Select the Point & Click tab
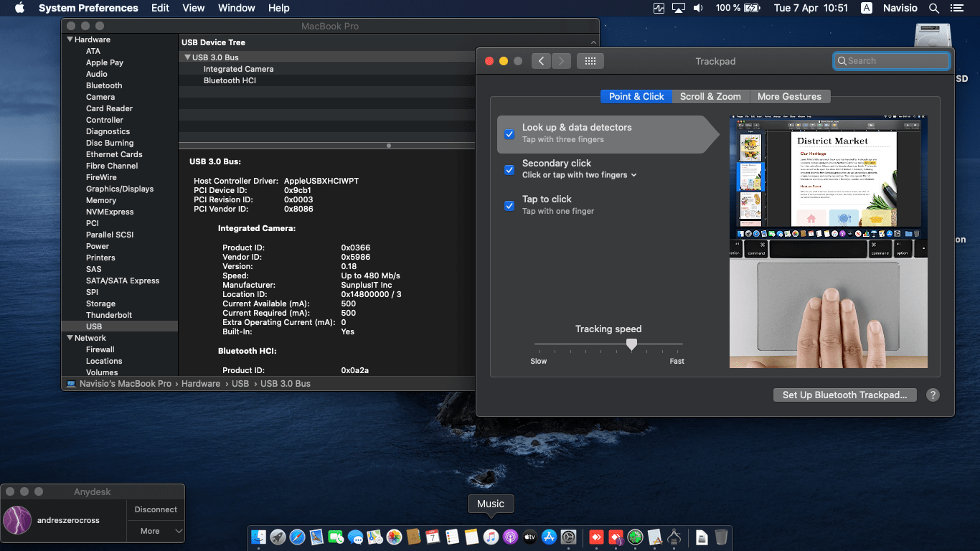Image resolution: width=980 pixels, height=551 pixels. pyautogui.click(x=636, y=96)
